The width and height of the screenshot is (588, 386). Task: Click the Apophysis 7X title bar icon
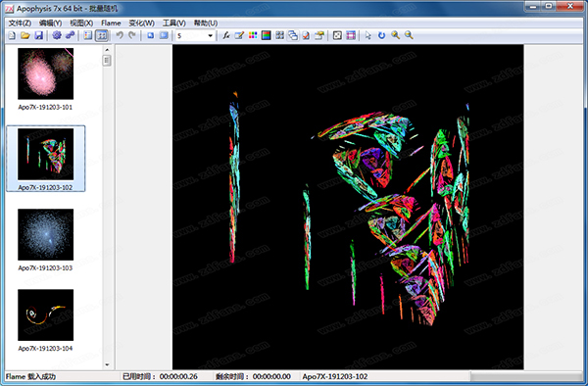(x=10, y=8)
